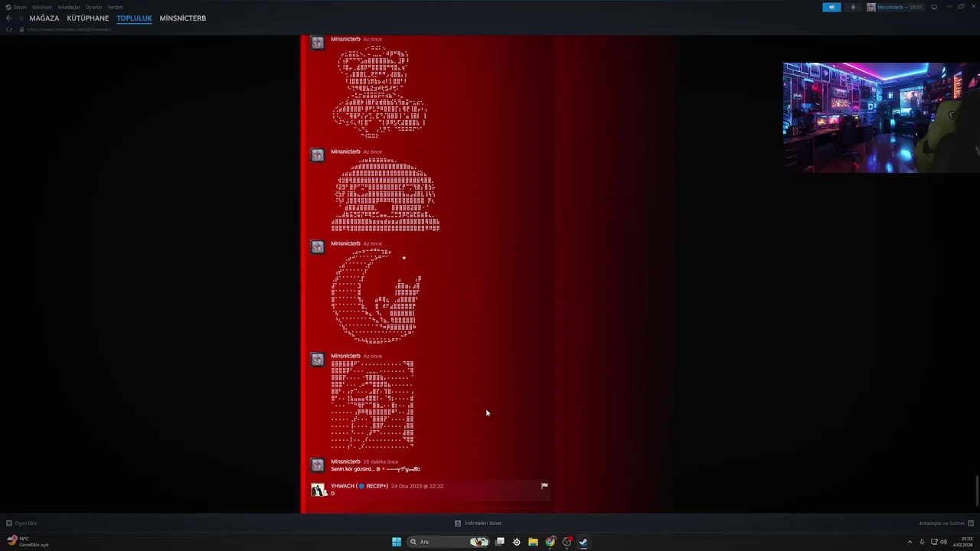Go to the MAĞAZA tab
The image size is (980, 551).
coord(44,18)
